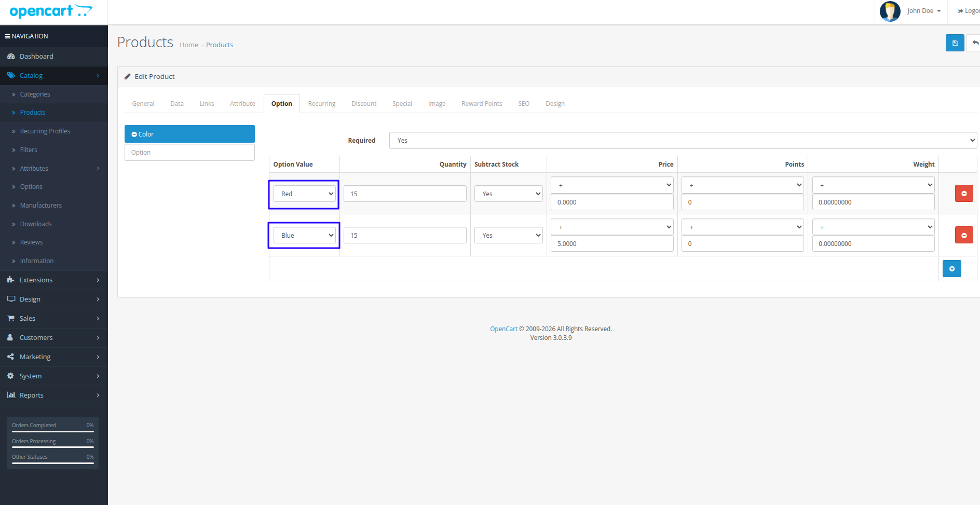Click the Orders Processing progress bar
This screenshot has height=505, width=980.
tap(53, 447)
